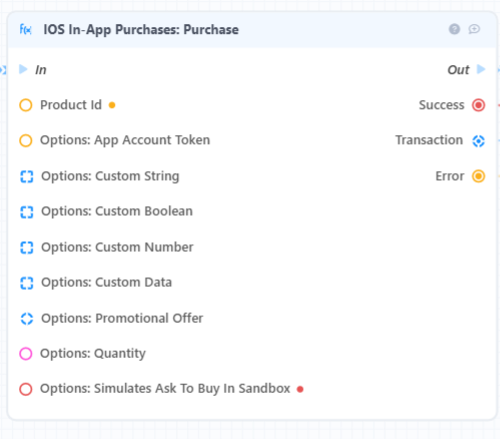Click the Custom Data bracket port icon
This screenshot has height=439, width=500.
coord(27,283)
